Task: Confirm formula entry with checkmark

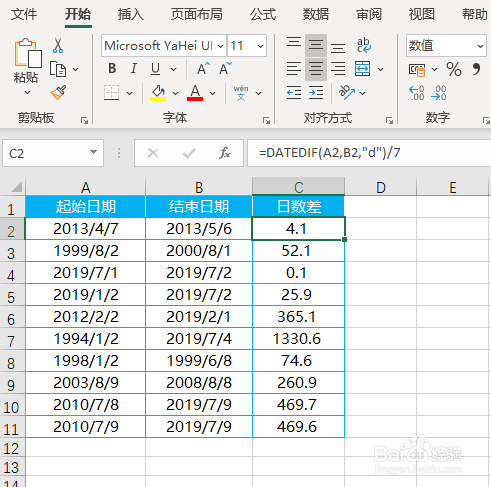Action: click(x=189, y=153)
